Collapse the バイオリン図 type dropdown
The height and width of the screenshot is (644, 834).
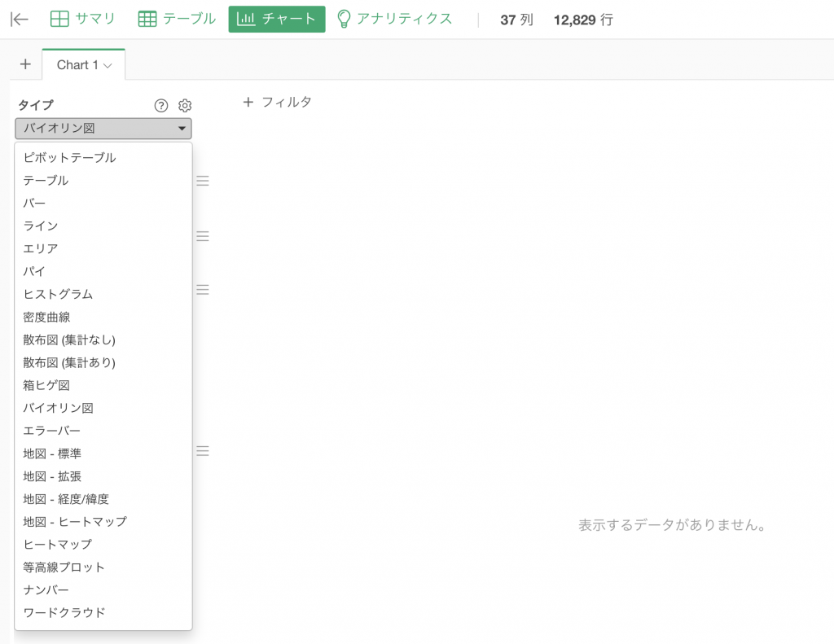point(103,128)
